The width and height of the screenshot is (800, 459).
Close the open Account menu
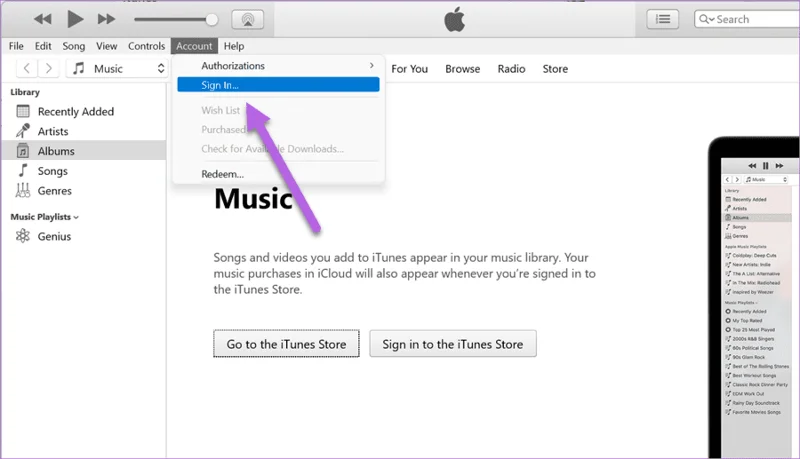tap(194, 46)
